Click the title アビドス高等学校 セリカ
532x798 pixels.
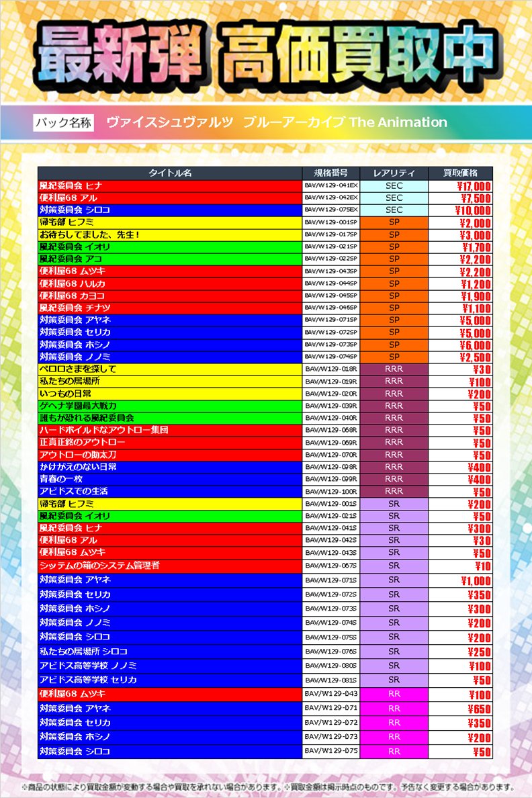click(88, 680)
